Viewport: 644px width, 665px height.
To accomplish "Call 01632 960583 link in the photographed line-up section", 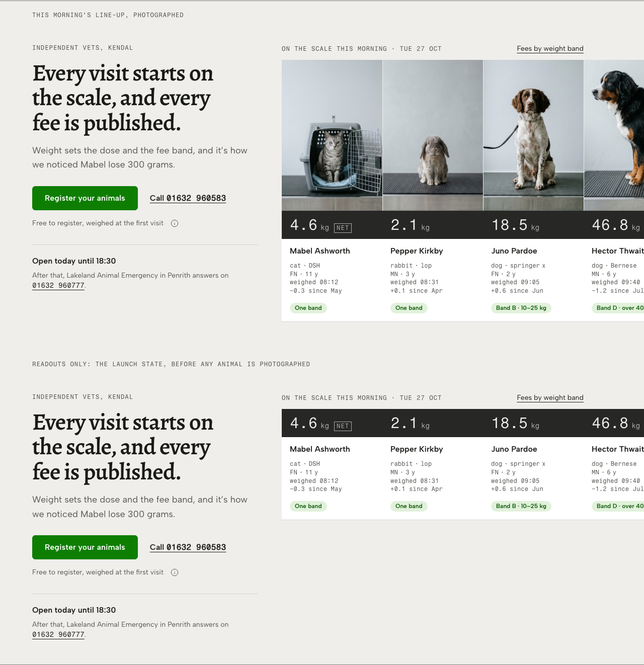I will coord(188,198).
